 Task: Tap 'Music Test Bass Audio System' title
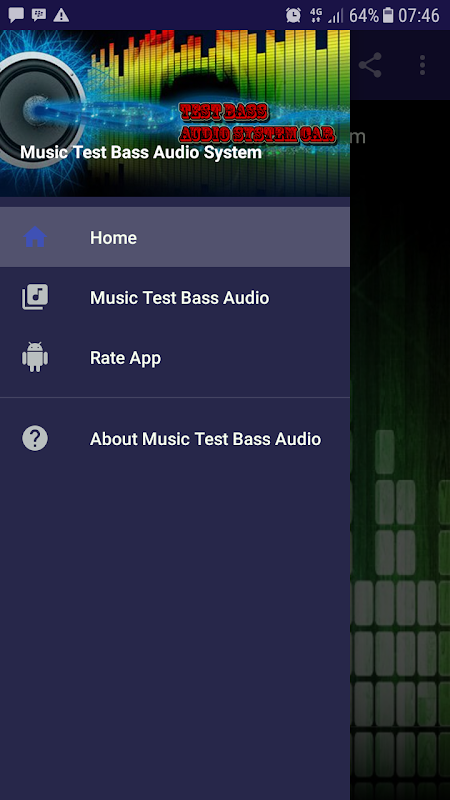[x=141, y=152]
